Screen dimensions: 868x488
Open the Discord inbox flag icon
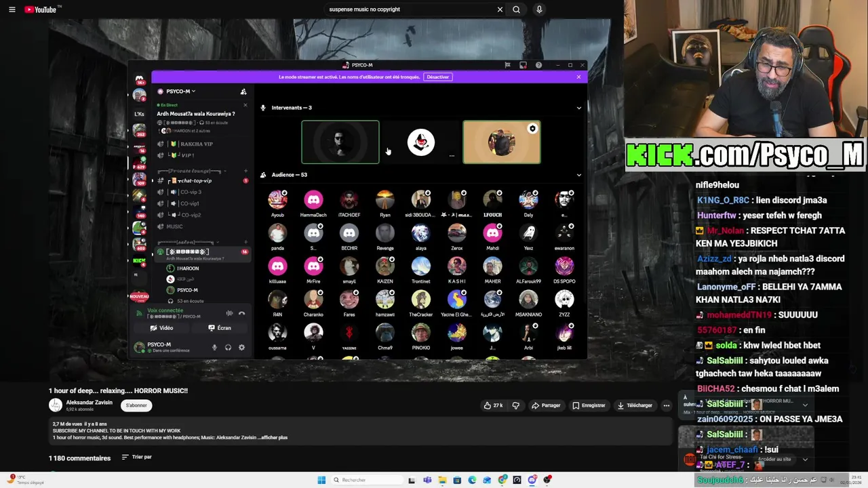[x=507, y=65]
